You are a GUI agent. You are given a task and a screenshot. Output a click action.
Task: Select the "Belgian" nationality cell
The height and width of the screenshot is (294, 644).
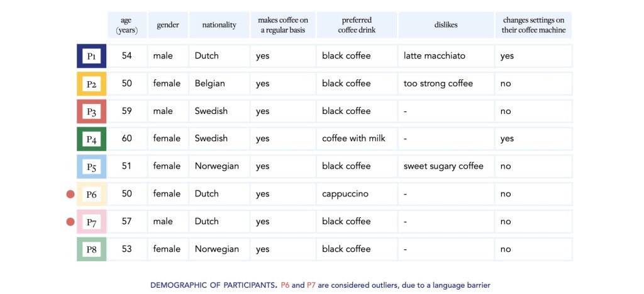pyautogui.click(x=210, y=84)
